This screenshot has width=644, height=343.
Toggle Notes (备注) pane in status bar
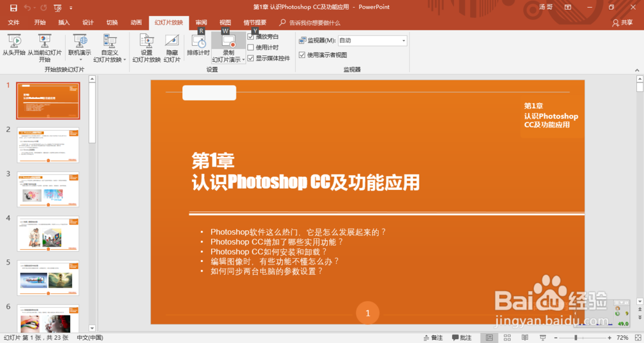click(433, 338)
